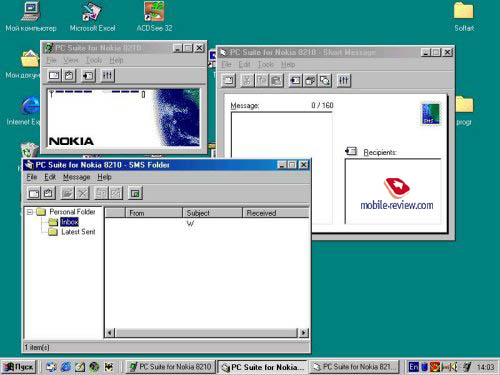The height and width of the screenshot is (375, 500).
Task: Collapse the Personal Folder tree node
Action: click(x=30, y=212)
